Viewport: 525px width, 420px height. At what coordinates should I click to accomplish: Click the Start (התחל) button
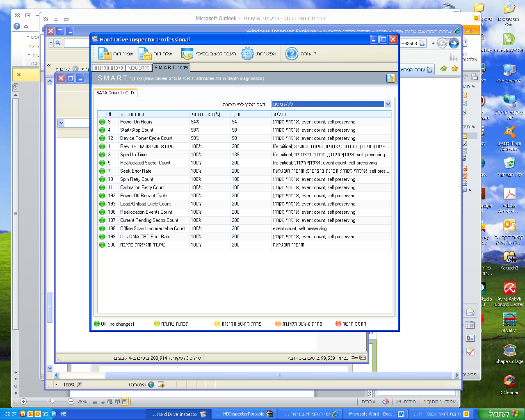(x=501, y=414)
